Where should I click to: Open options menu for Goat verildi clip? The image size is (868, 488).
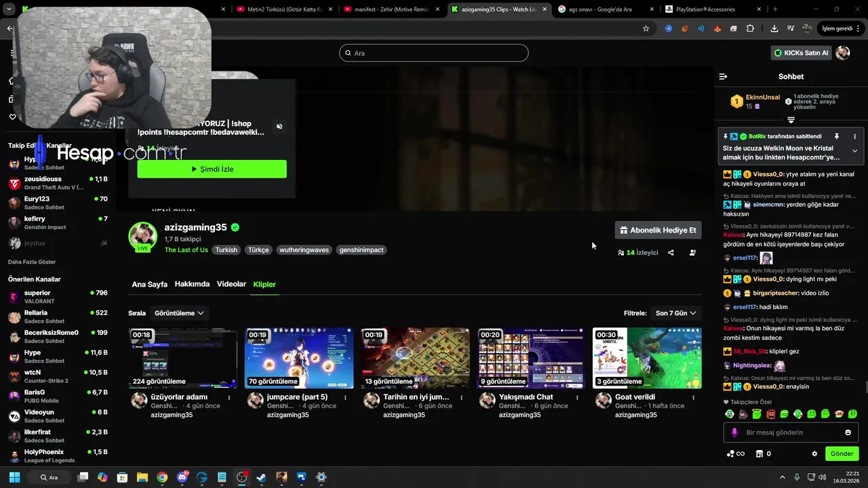(x=694, y=397)
